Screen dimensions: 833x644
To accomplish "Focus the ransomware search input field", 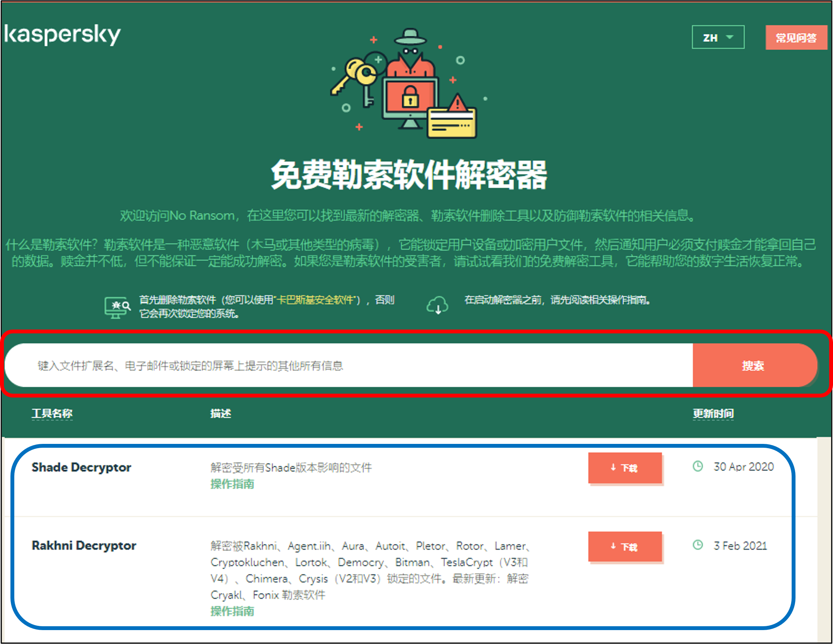I will [348, 365].
